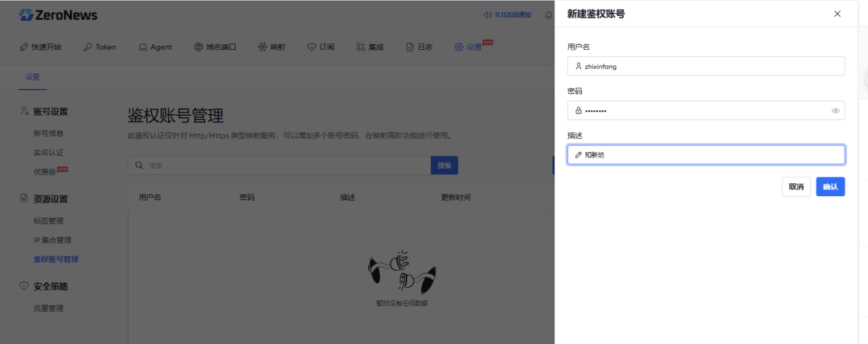This screenshot has width=868, height=344.
Task: Click the shield icon beside 安全策略
Action: pos(24,286)
